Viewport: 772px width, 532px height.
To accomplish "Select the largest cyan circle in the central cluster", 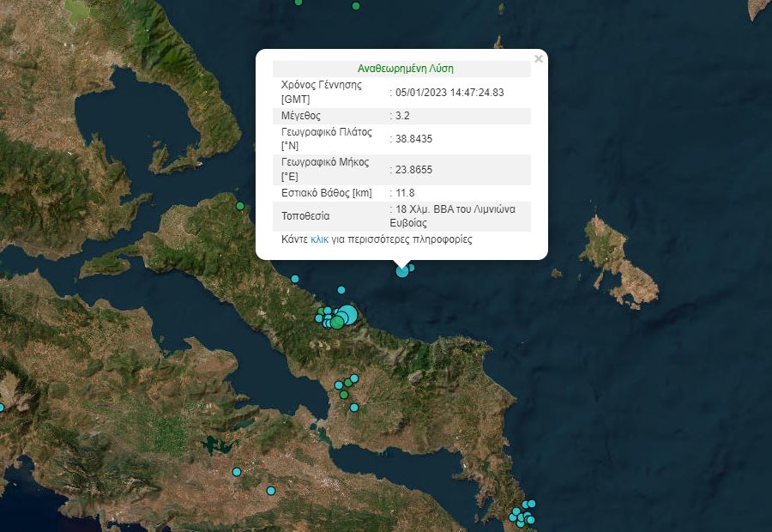I will coord(347,314).
